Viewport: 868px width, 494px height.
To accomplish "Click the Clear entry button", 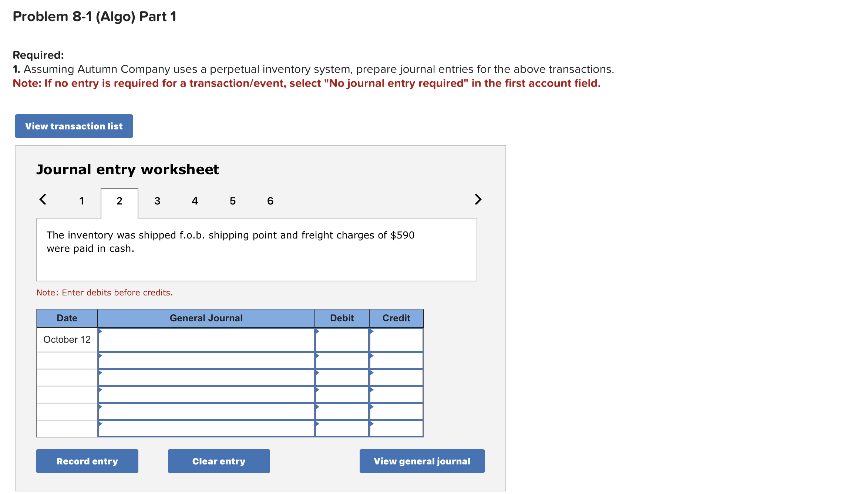I will tap(218, 461).
